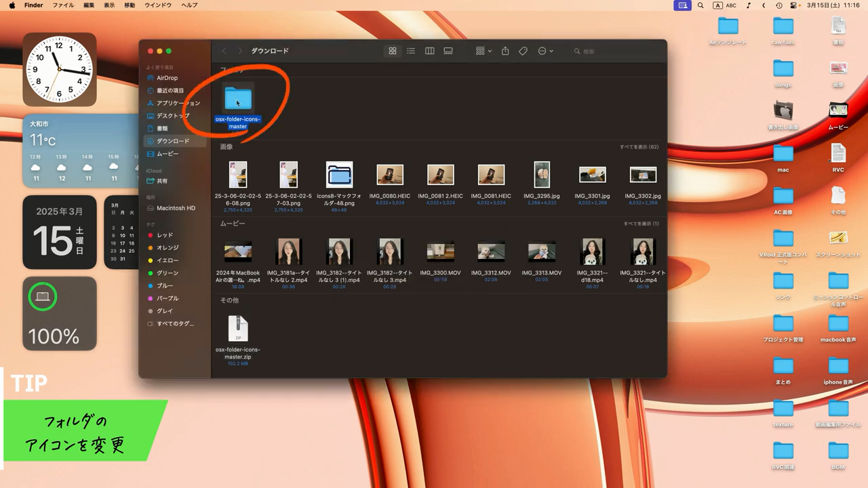Switch Finder to gallery view
Image resolution: width=868 pixels, height=488 pixels.
[x=448, y=51]
